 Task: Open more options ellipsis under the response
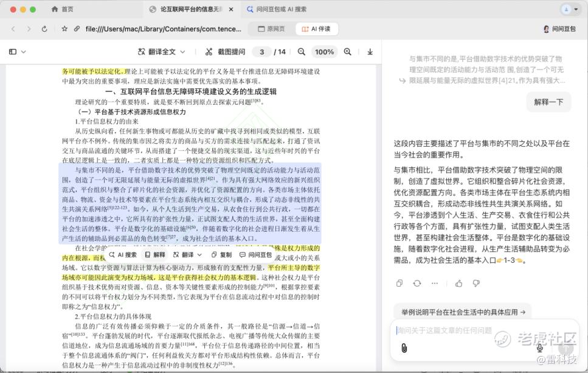tap(435, 284)
